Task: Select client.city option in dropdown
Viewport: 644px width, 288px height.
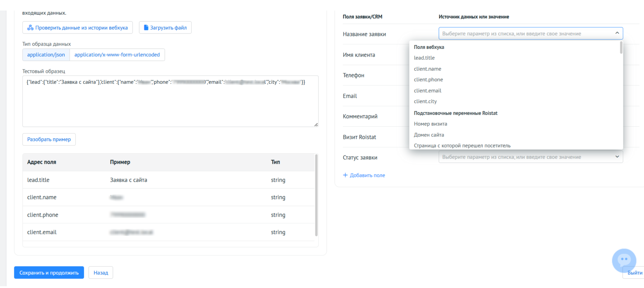Action: click(x=425, y=101)
